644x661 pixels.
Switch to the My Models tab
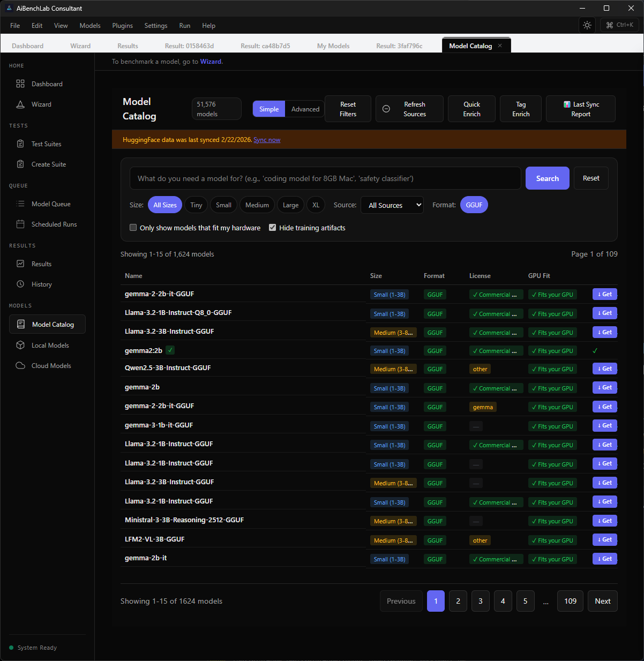click(333, 46)
